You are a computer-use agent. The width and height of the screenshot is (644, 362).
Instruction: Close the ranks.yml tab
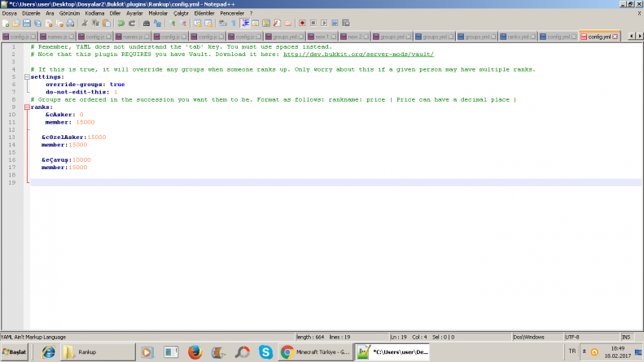click(x=532, y=37)
